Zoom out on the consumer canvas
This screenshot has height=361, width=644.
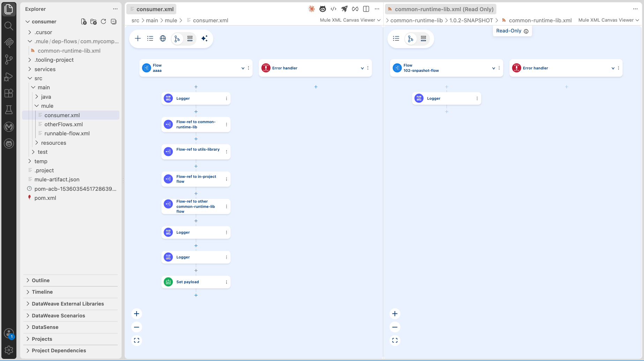point(136,327)
